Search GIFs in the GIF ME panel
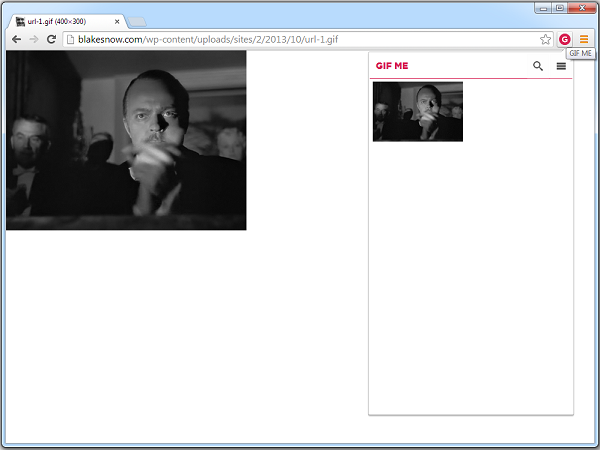600x450 pixels. (x=538, y=66)
